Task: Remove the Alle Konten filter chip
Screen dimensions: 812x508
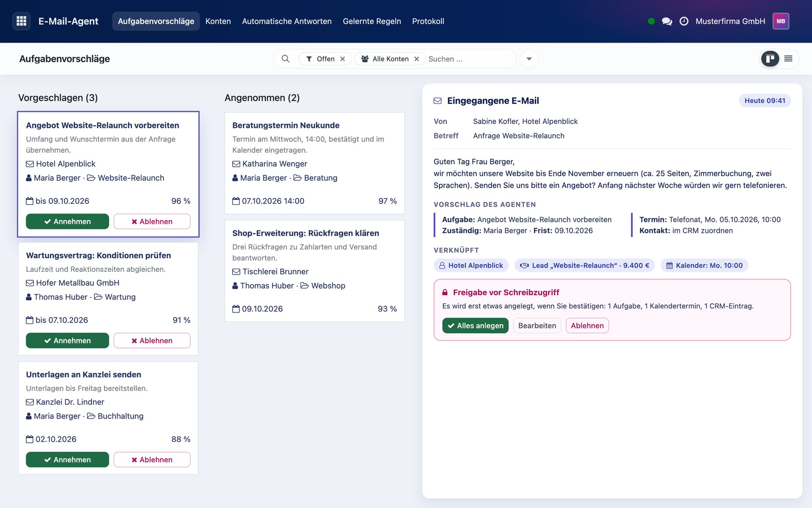Action: tap(417, 59)
